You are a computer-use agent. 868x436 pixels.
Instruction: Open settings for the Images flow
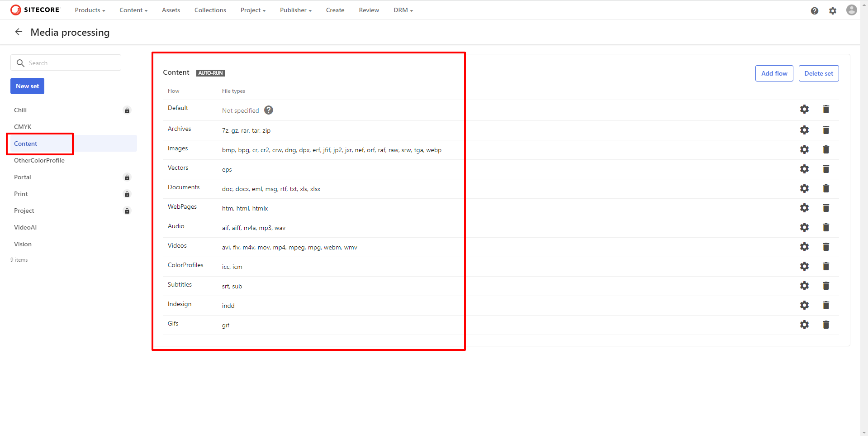click(x=804, y=149)
